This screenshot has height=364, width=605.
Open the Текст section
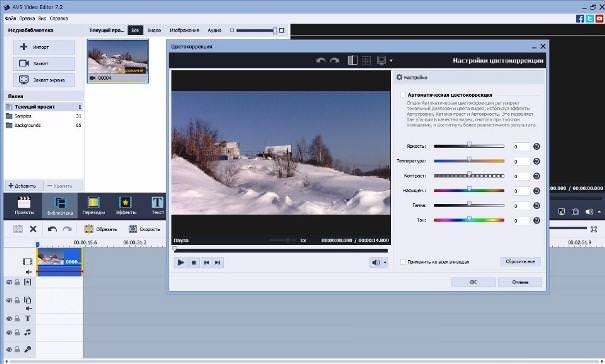click(157, 205)
